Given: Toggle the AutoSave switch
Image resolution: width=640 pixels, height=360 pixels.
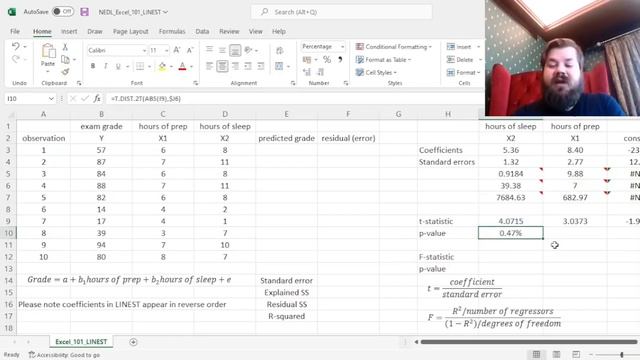Looking at the screenshot, I should tap(62, 12).
